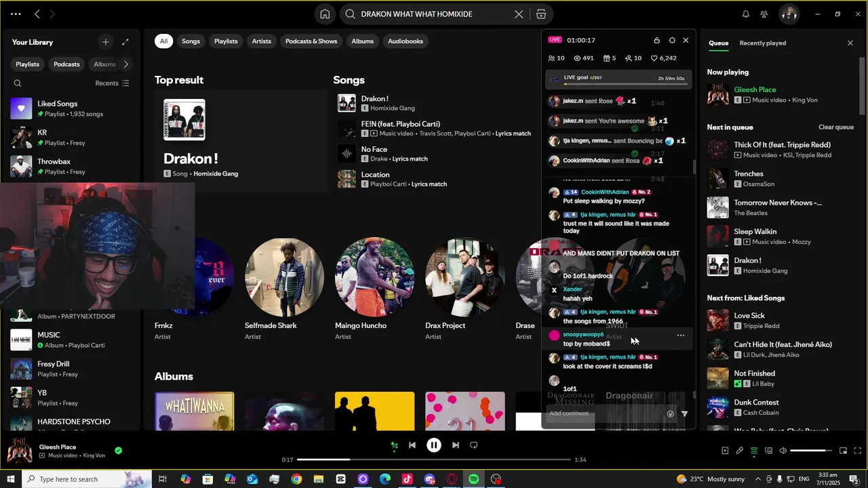This screenshot has height=488, width=868.
Task: Seek in the song progress bar
Action: [434, 460]
